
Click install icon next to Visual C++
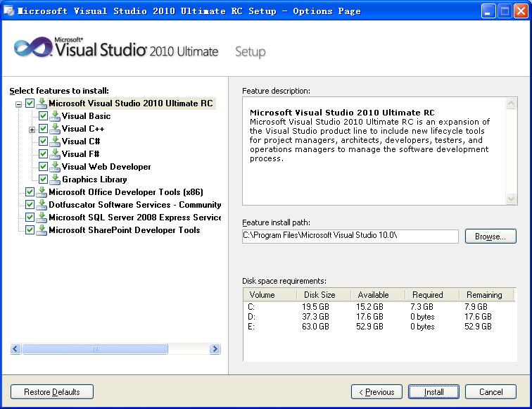coord(55,129)
